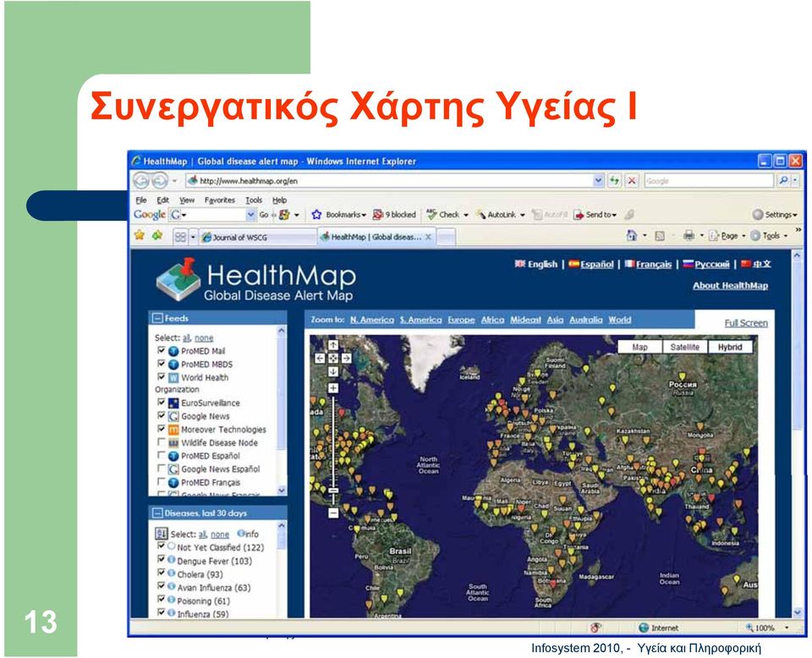Switch language to Español
The image size is (812, 658).
[596, 265]
